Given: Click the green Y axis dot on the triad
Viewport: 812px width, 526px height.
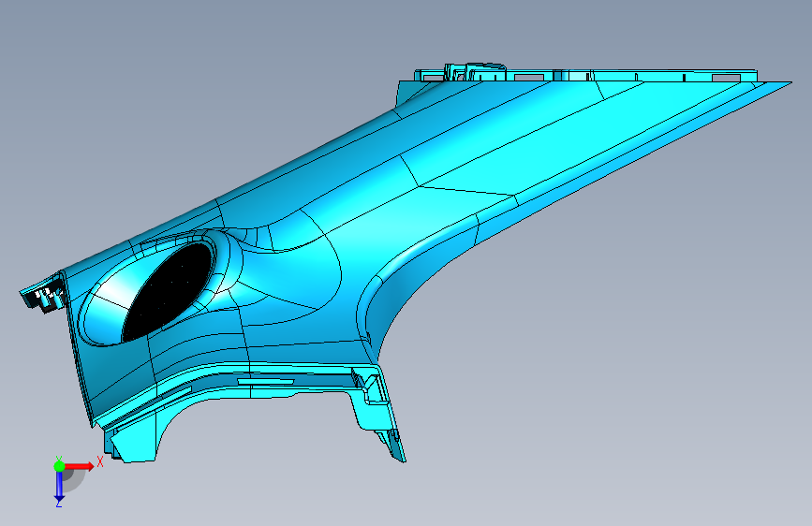Looking at the screenshot, I should 59,466.
